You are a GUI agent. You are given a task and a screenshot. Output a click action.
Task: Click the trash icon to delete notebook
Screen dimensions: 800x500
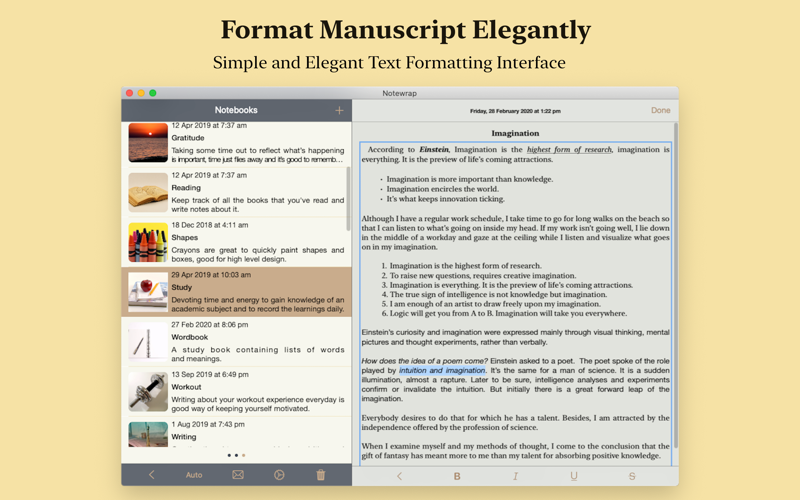pyautogui.click(x=321, y=475)
